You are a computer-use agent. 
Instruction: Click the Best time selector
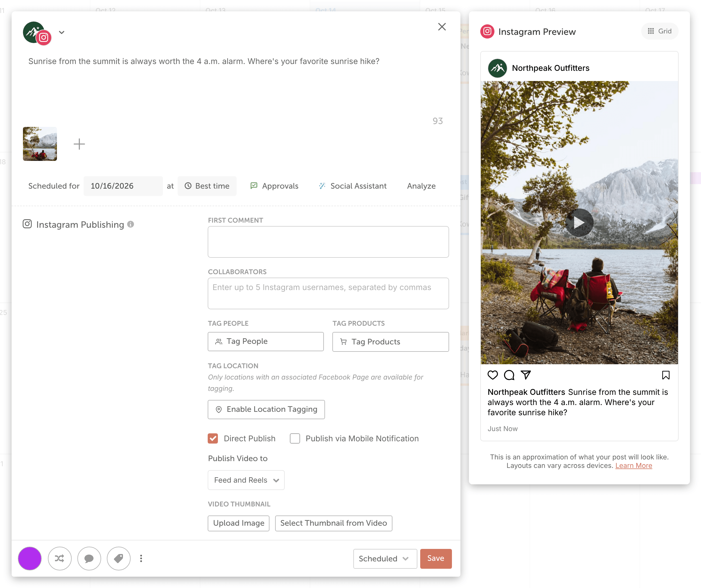click(x=207, y=186)
